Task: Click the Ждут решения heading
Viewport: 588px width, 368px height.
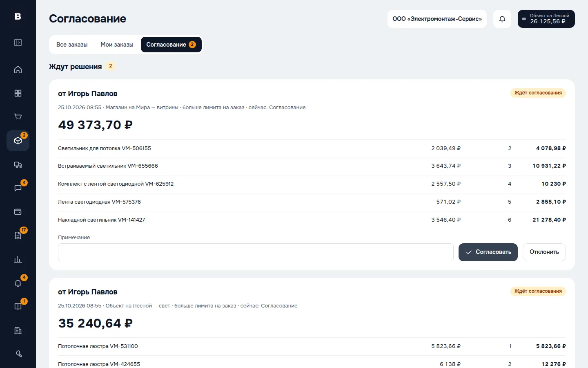Action: [x=76, y=67]
